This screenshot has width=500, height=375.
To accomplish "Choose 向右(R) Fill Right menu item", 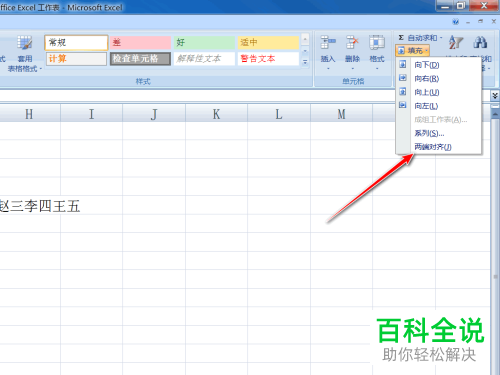I will click(x=439, y=78).
